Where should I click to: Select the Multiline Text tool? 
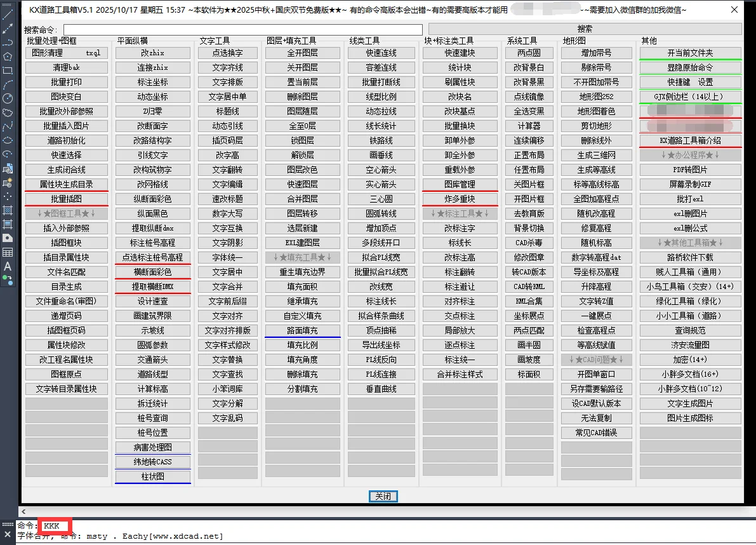point(7,266)
